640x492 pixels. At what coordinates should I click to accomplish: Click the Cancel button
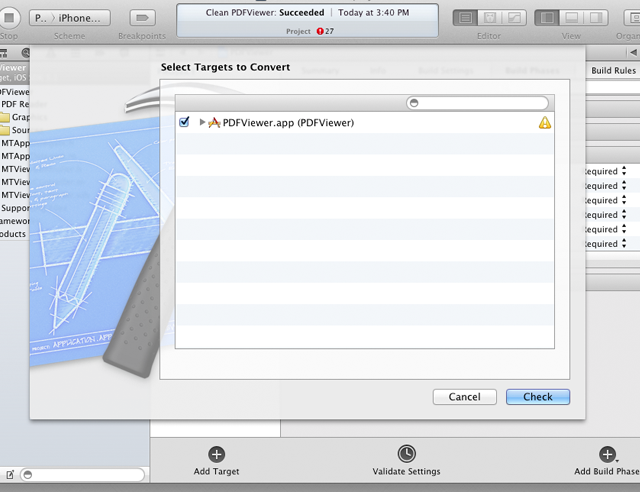click(464, 397)
